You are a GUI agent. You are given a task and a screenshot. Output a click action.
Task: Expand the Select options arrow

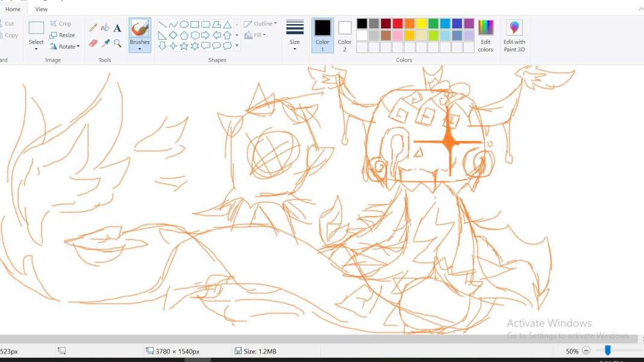[36, 49]
